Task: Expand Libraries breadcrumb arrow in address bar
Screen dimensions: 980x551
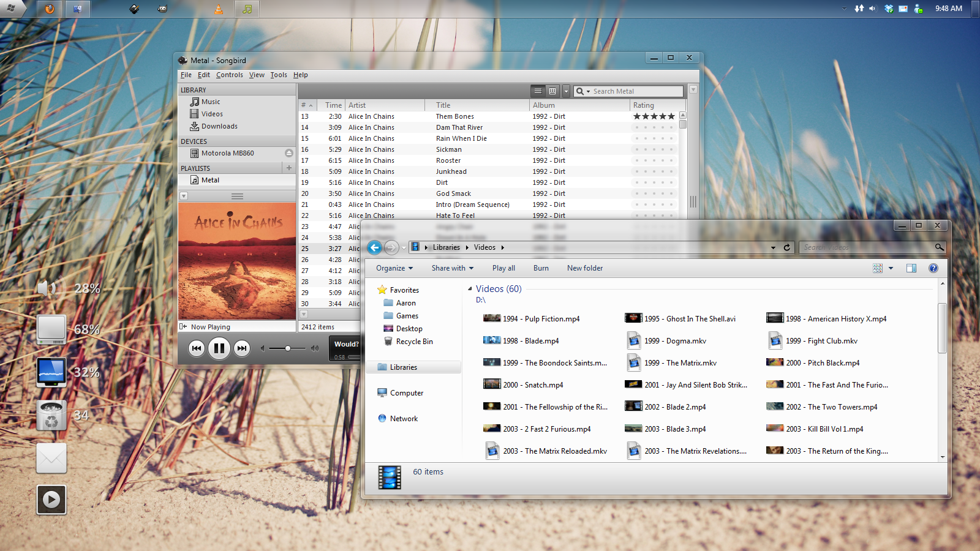Action: [x=467, y=247]
